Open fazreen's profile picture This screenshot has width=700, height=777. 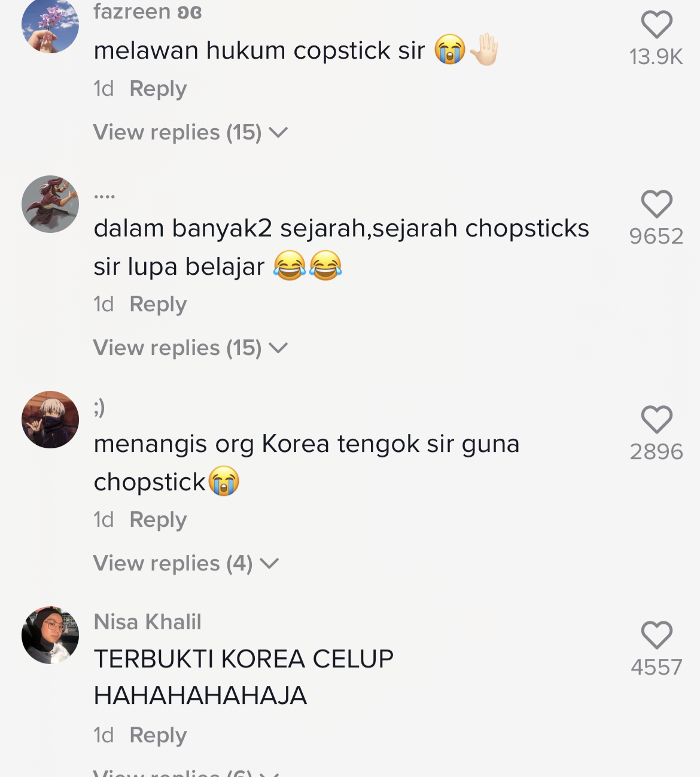(50, 25)
